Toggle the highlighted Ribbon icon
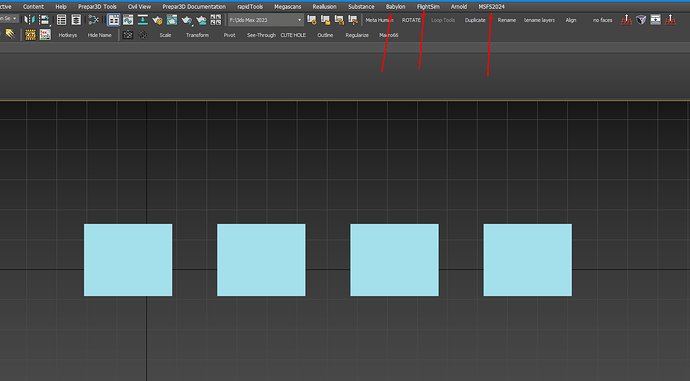690x381 pixels. (x=114, y=20)
